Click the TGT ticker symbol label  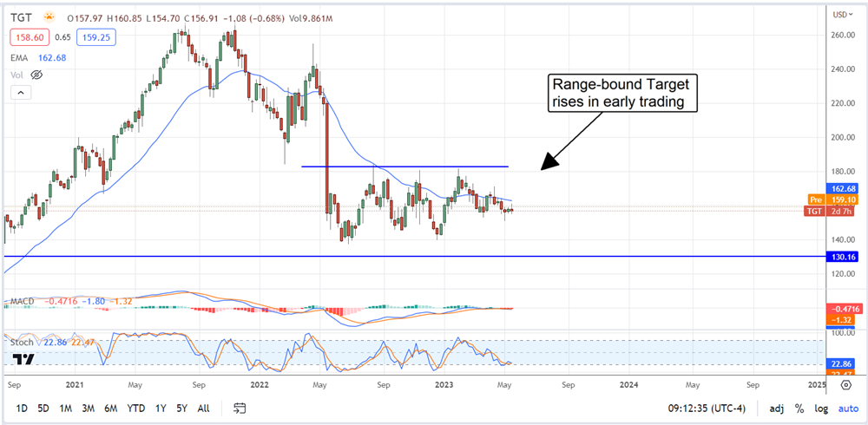coord(21,18)
